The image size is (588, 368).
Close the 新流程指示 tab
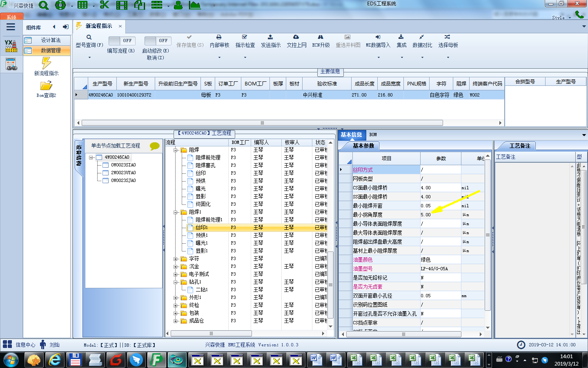point(120,26)
